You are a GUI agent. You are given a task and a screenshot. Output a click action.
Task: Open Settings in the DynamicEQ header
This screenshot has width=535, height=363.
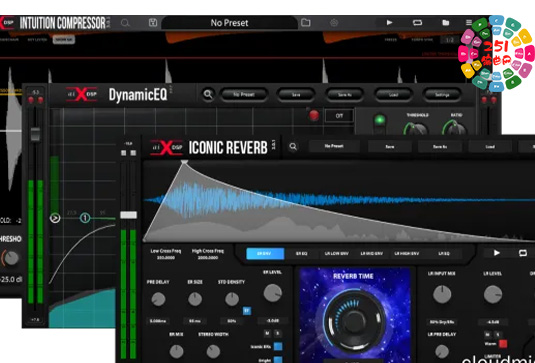tap(442, 95)
